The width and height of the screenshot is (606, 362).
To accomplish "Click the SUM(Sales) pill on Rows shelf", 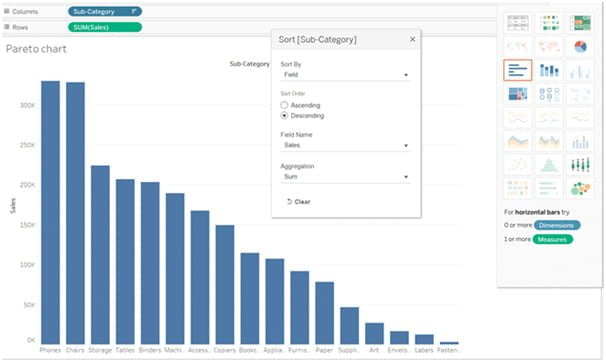I will tap(105, 27).
